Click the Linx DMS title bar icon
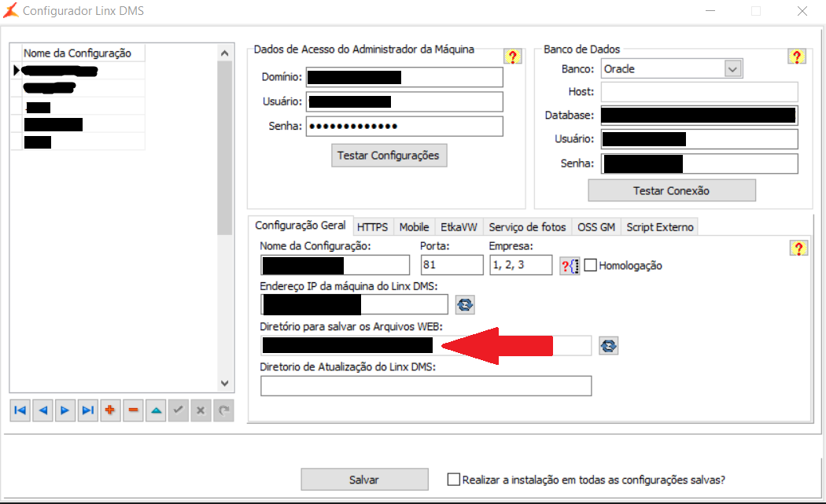Image resolution: width=826 pixels, height=504 pixels. (11, 10)
